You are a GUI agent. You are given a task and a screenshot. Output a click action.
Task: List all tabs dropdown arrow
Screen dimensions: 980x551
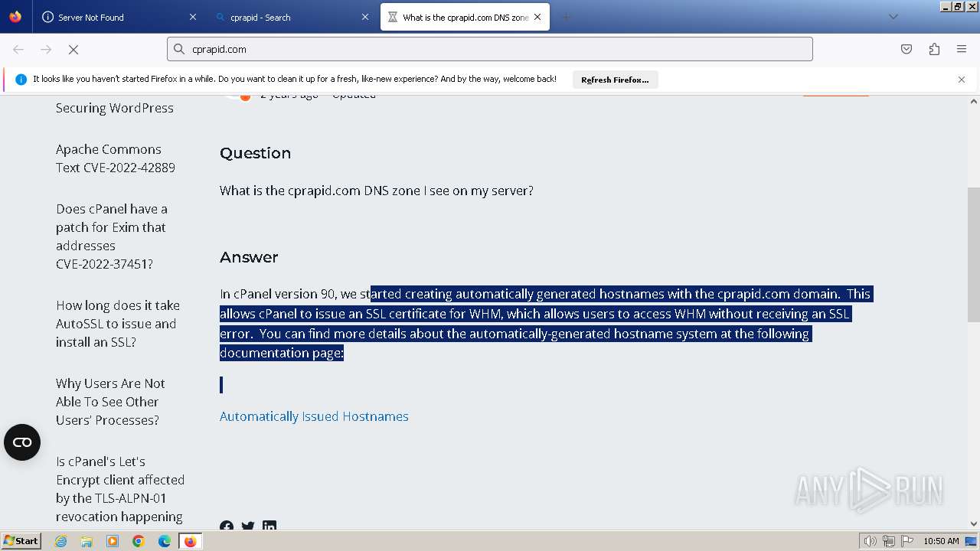coord(893,17)
